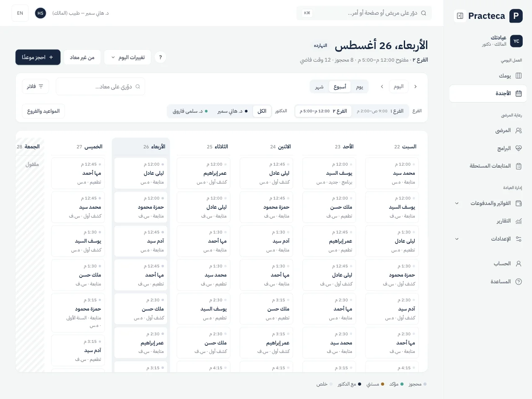Switch the language to EN
This screenshot has width=532, height=399.
click(x=20, y=13)
